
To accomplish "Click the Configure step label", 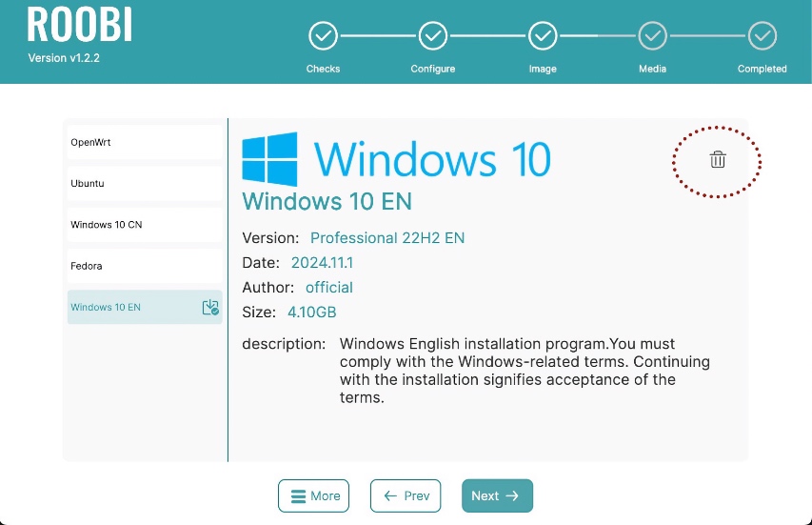I will tap(433, 69).
